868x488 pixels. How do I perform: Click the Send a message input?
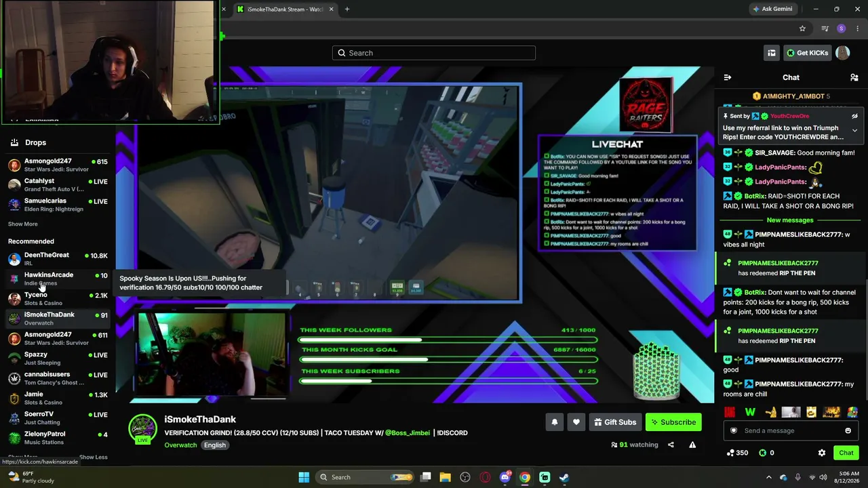tap(790, 430)
